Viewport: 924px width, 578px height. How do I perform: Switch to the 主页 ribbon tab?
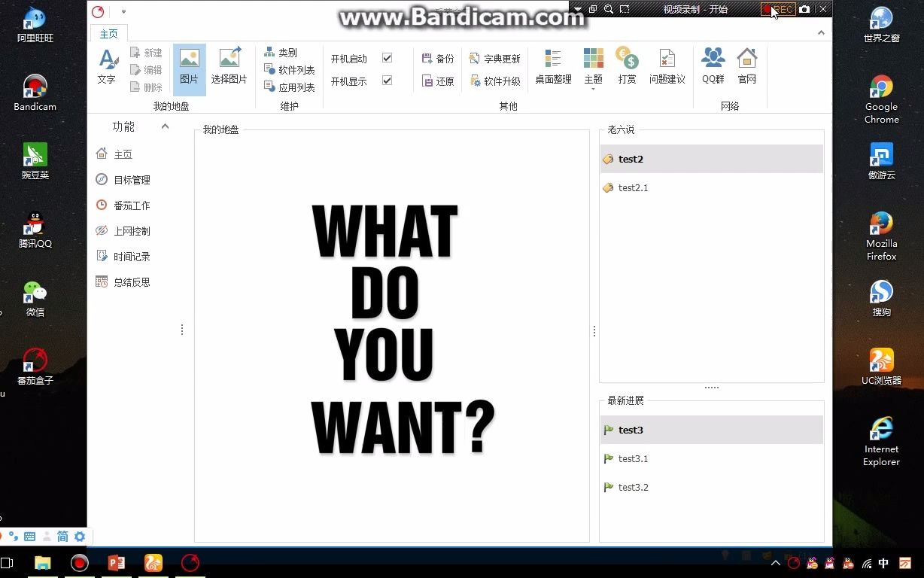109,34
